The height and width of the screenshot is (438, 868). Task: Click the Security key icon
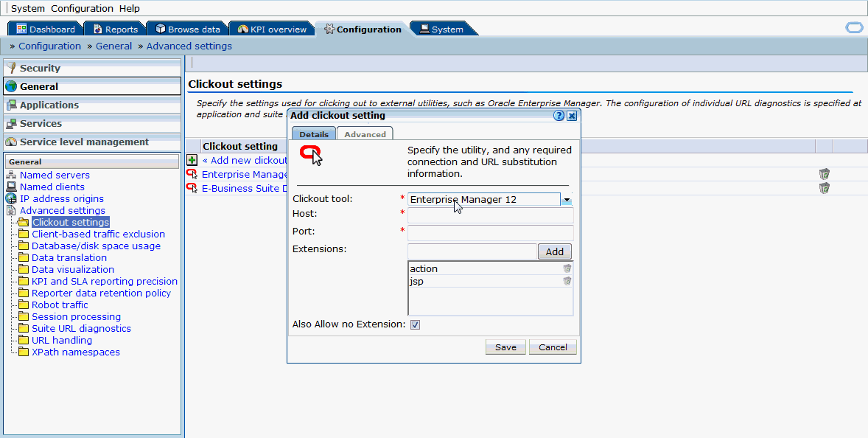pos(11,68)
